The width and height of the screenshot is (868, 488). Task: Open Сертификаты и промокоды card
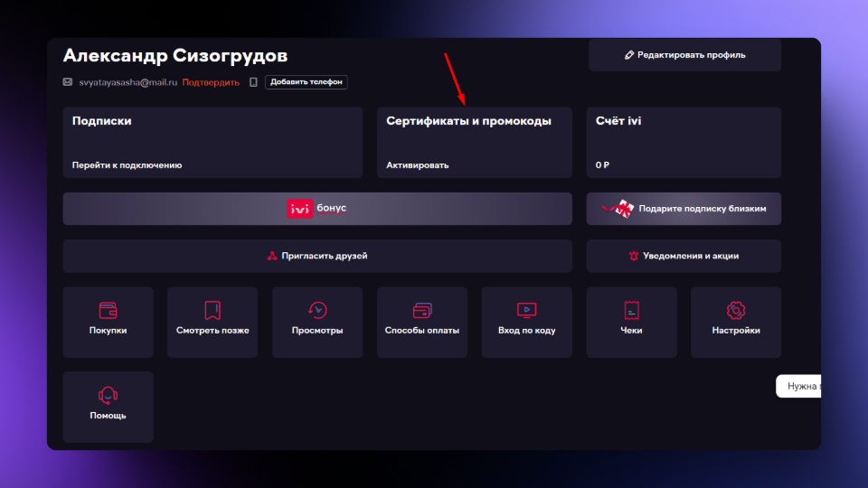tap(475, 142)
